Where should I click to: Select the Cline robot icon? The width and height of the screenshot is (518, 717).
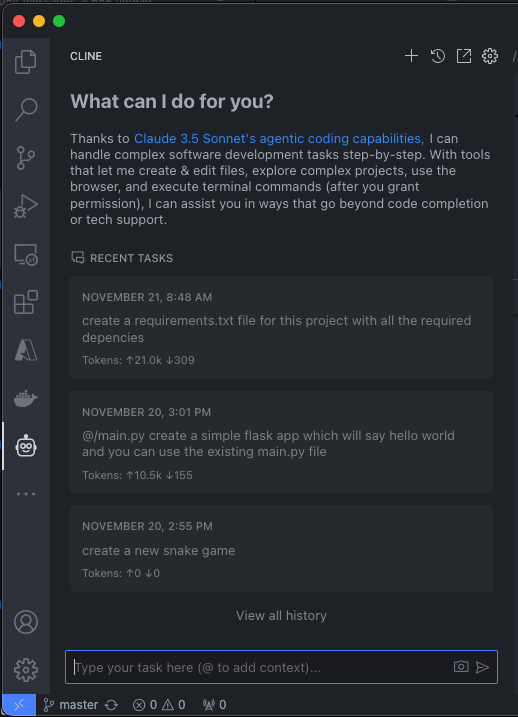[x=26, y=446]
